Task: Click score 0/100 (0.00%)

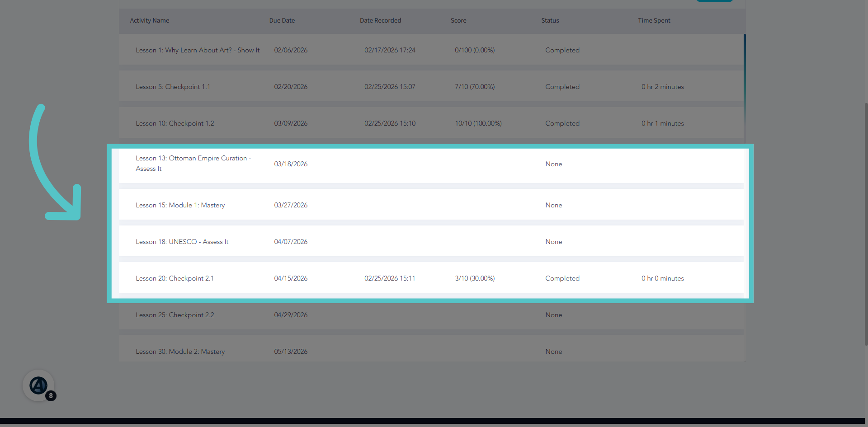Action: pyautogui.click(x=475, y=50)
